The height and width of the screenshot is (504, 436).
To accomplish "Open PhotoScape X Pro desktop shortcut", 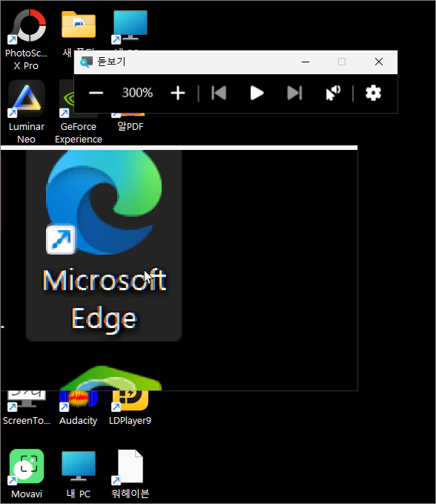I will pos(27,39).
